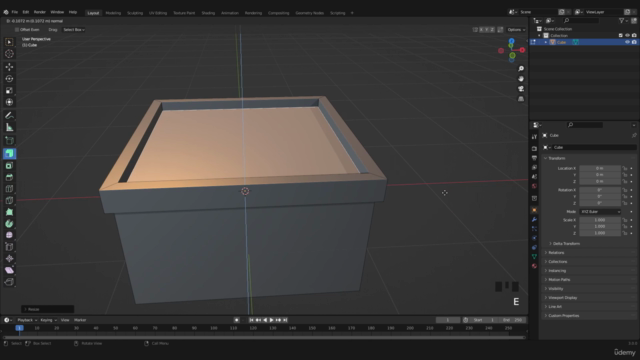Click the active Extrude Region tool
The height and width of the screenshot is (360, 640).
(9, 153)
